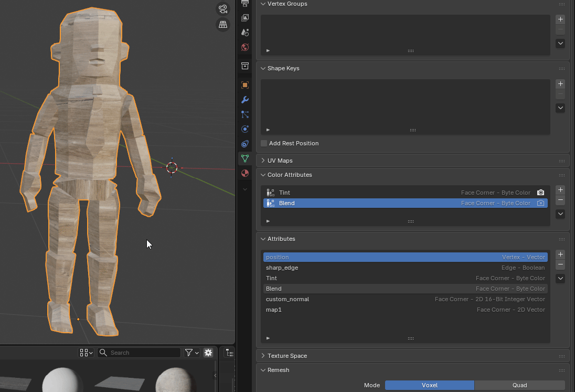Remove the selected color attribute
Screen dimensions: 575x392
[560, 200]
